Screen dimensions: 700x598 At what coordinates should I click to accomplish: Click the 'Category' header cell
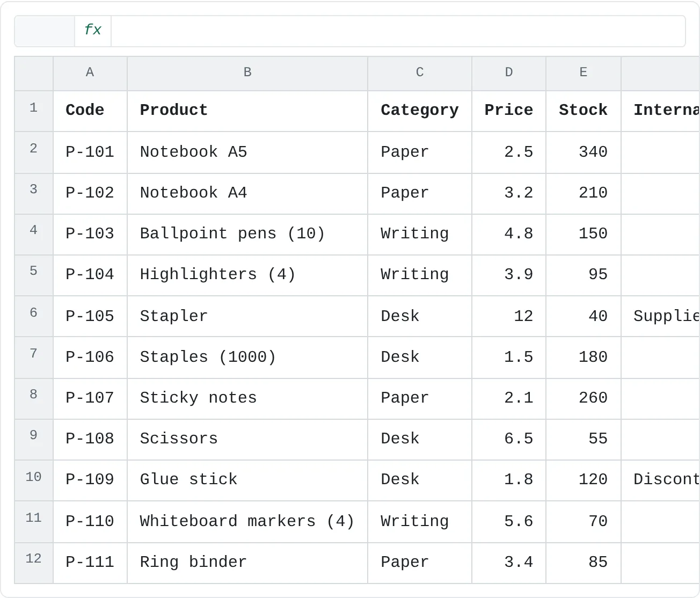(420, 111)
